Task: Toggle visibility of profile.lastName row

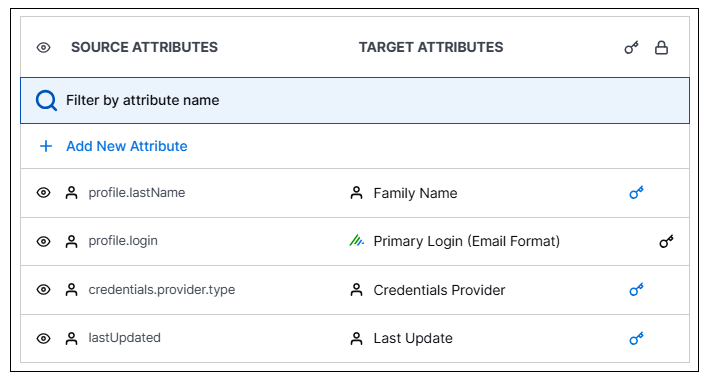Action: (43, 193)
